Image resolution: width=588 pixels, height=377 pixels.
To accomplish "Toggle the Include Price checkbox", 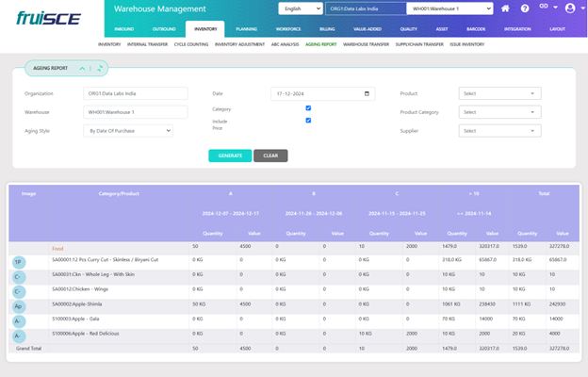I will coord(308,121).
